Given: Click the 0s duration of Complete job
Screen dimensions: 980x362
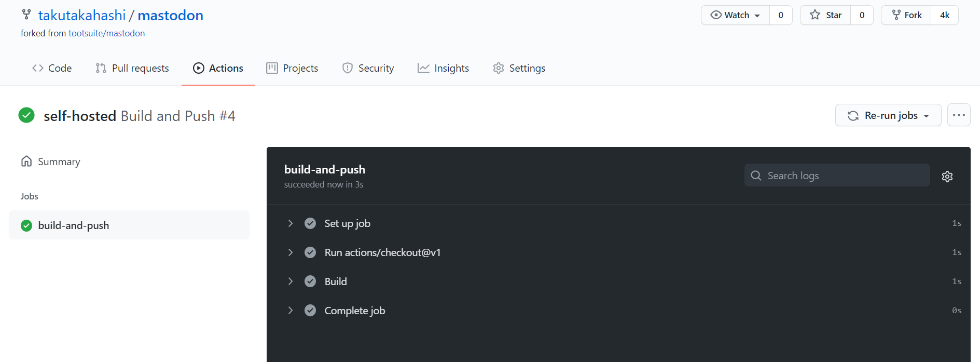Looking at the screenshot, I should (x=957, y=311).
